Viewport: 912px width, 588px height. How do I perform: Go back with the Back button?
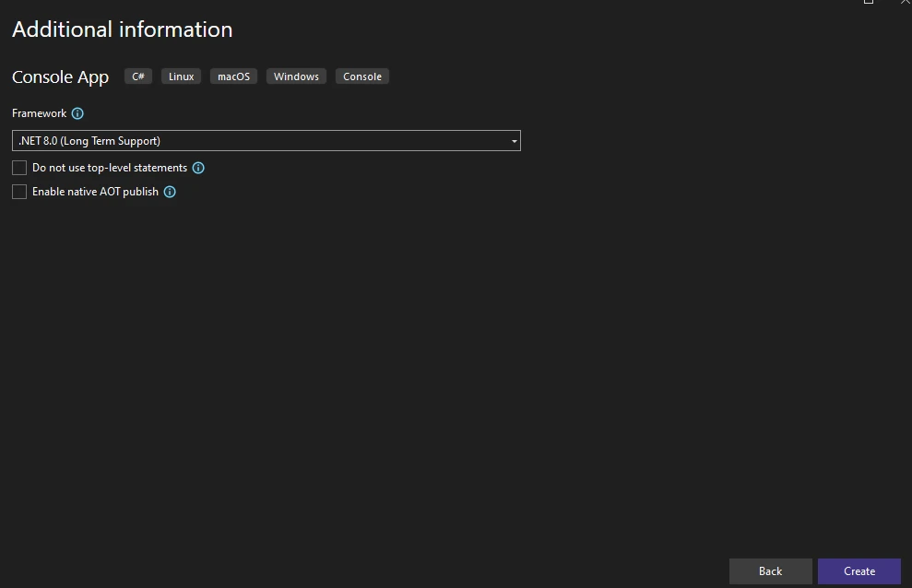tap(770, 571)
